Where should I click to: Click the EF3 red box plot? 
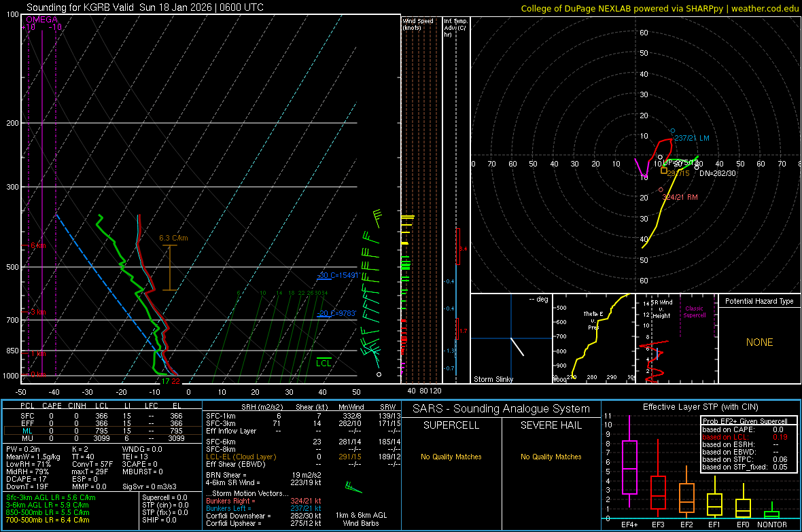coord(658,492)
